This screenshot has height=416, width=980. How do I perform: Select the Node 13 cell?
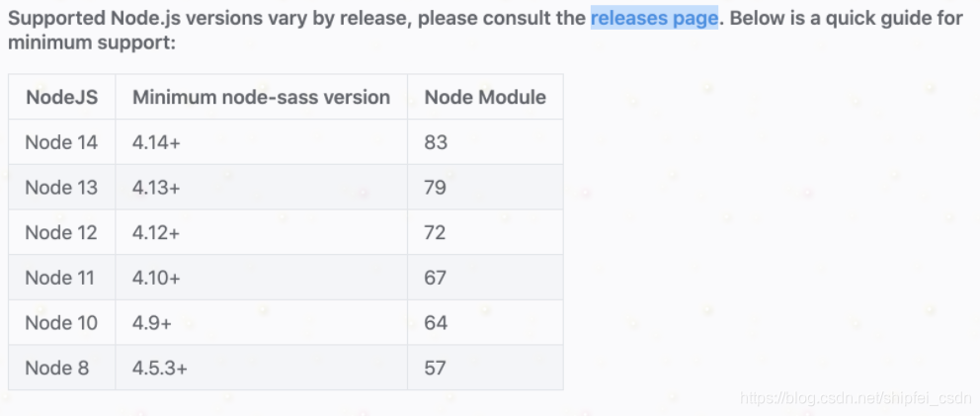click(62, 187)
